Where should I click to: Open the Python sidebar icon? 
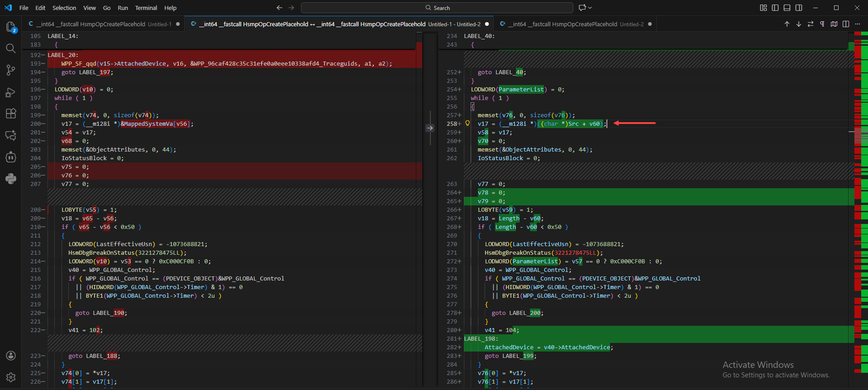point(11,179)
